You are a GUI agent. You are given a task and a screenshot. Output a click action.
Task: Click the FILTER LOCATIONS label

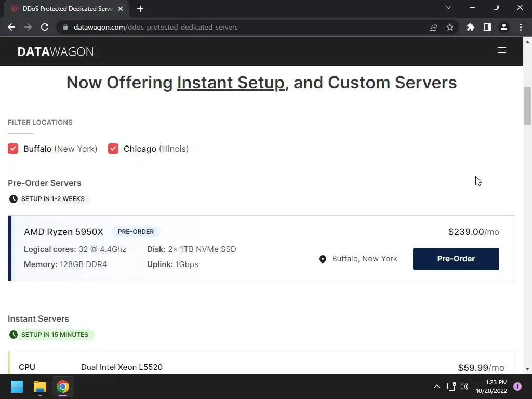40,122
